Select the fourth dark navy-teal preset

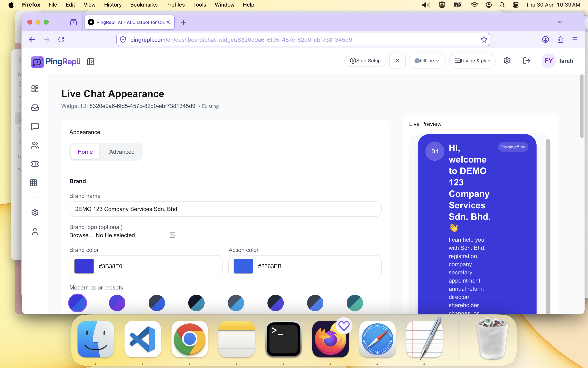click(196, 303)
